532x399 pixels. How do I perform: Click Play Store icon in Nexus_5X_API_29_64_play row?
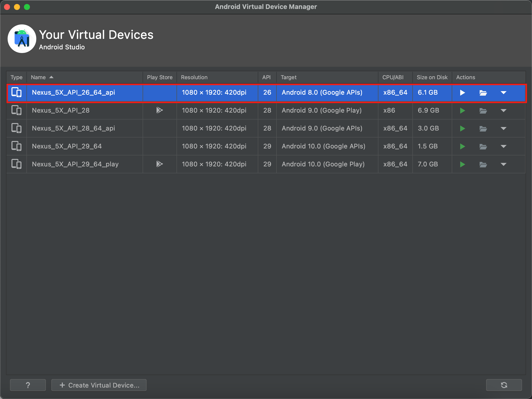(x=160, y=164)
